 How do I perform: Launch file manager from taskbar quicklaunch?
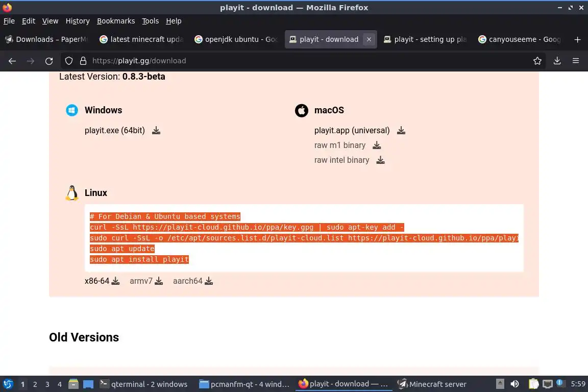tap(73, 384)
